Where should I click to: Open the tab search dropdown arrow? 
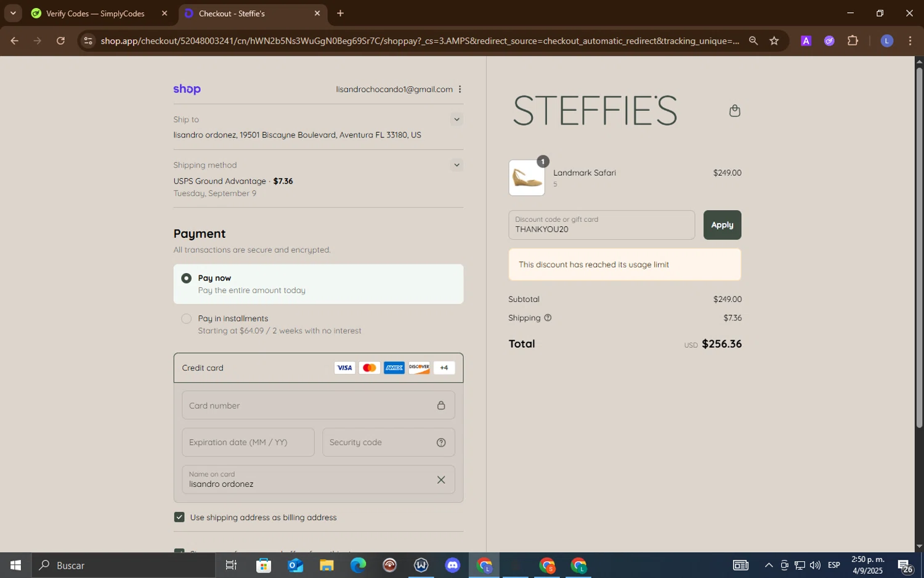13,13
